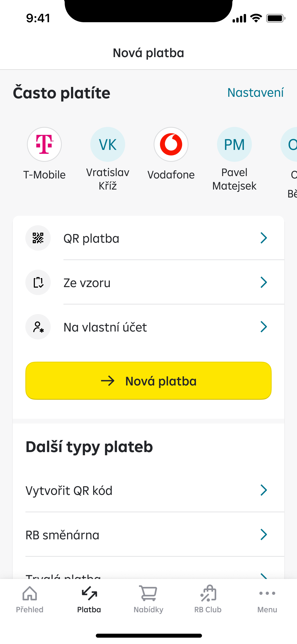Screen dimensions: 297x644
Task: Tap the QR code icon
Action: [x=38, y=238]
